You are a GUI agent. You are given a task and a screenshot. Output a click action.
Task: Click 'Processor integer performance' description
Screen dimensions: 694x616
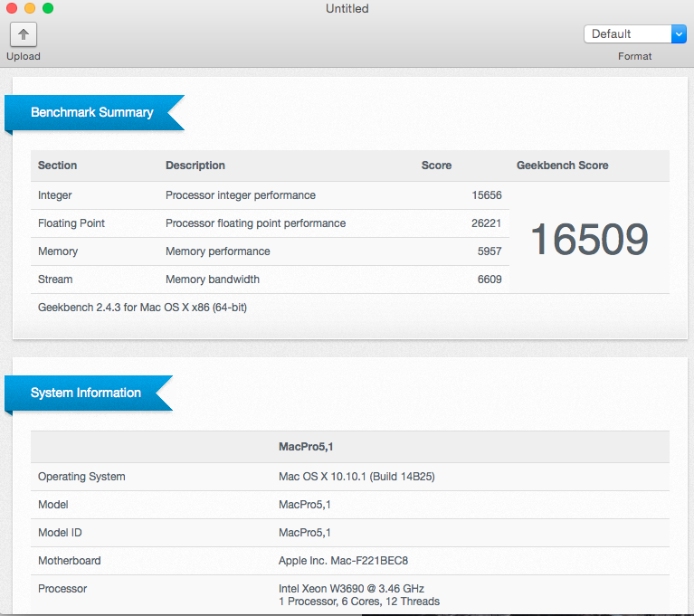click(x=241, y=195)
